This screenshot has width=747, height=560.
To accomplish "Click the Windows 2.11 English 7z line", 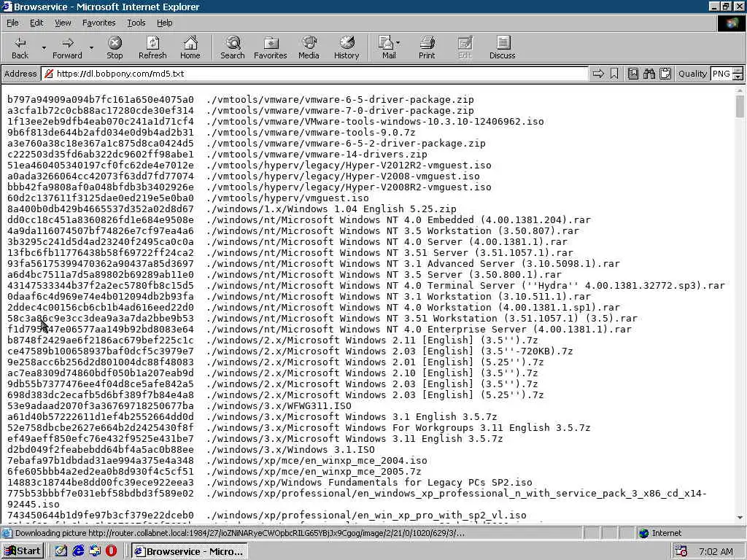I will [x=273, y=341].
